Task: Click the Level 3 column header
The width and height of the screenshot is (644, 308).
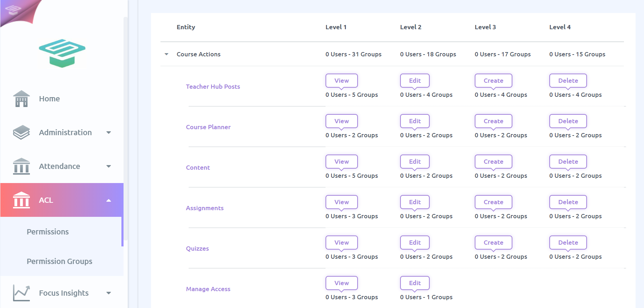Action: 485,27
